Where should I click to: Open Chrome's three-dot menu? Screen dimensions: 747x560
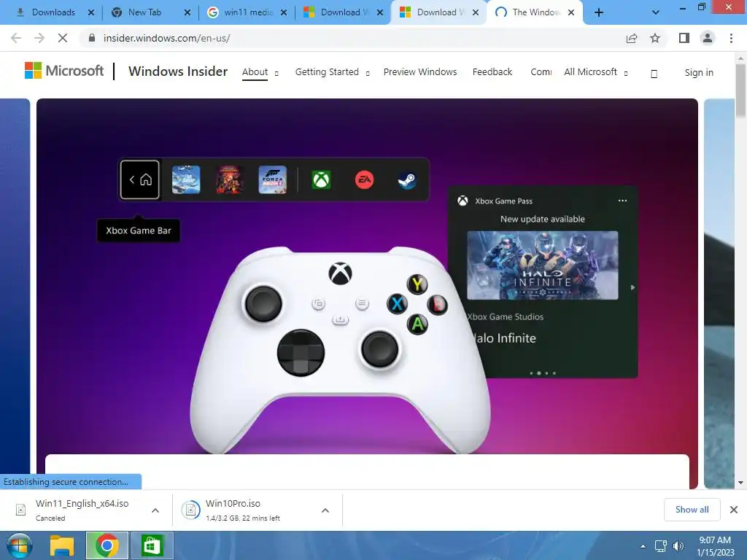tap(731, 38)
